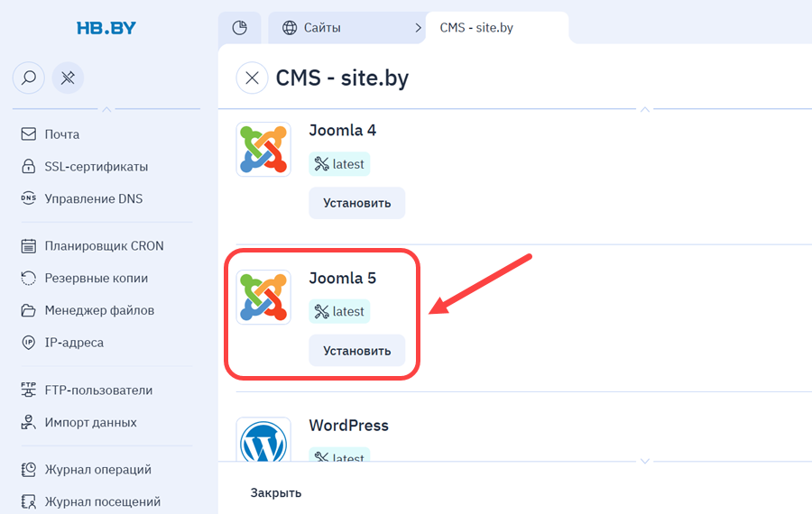Select Почта menu label
The width and height of the screenshot is (812, 514).
pos(62,134)
